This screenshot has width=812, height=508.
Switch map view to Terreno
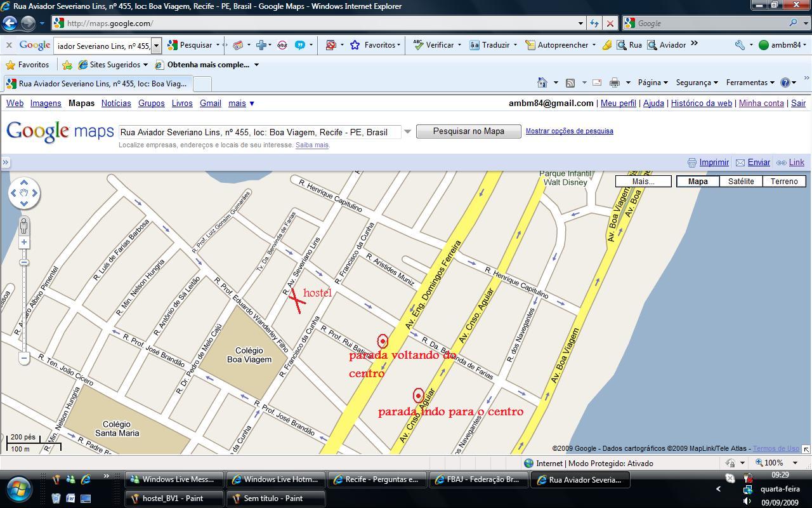[x=783, y=182]
